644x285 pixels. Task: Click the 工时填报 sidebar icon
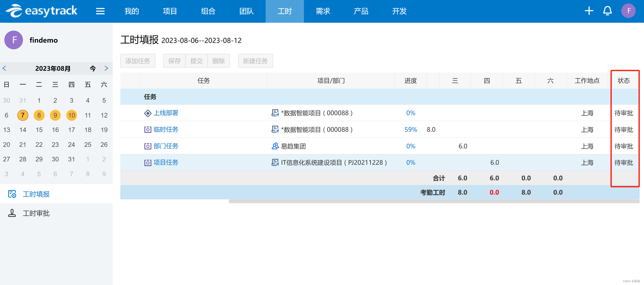tap(12, 194)
